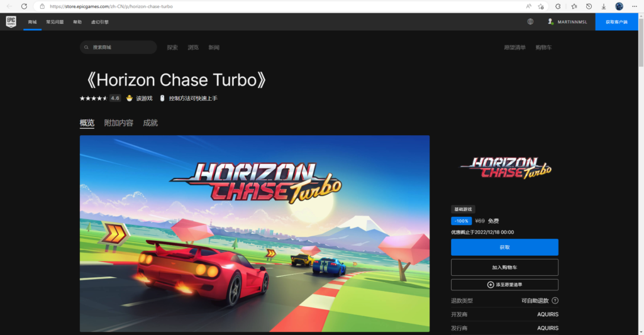Screen dimensions: 644x335
Task: Click the 《Horizon Chase Turbo》 page title
Action: (176, 80)
